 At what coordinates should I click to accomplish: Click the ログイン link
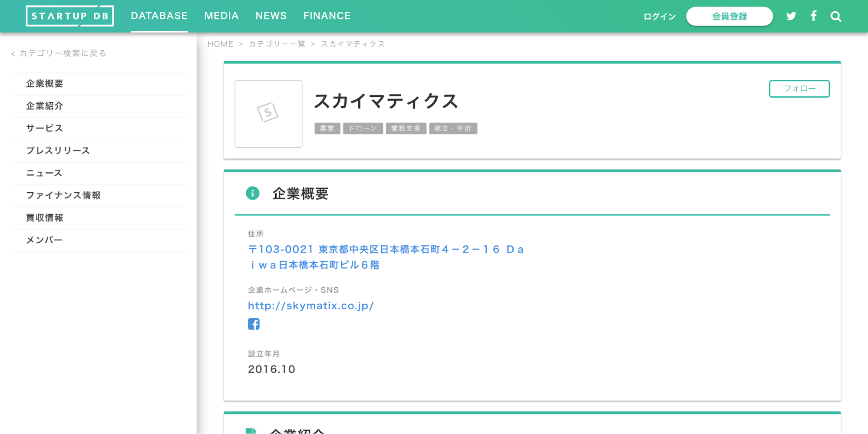pyautogui.click(x=660, y=16)
